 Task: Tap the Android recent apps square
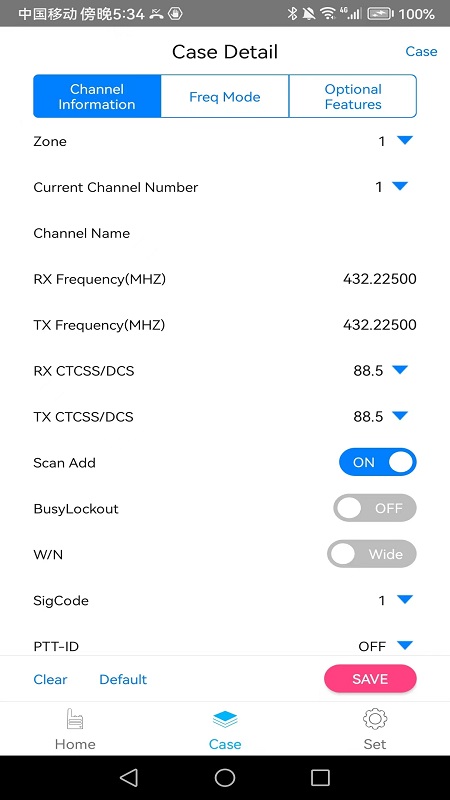pyautogui.click(x=320, y=778)
